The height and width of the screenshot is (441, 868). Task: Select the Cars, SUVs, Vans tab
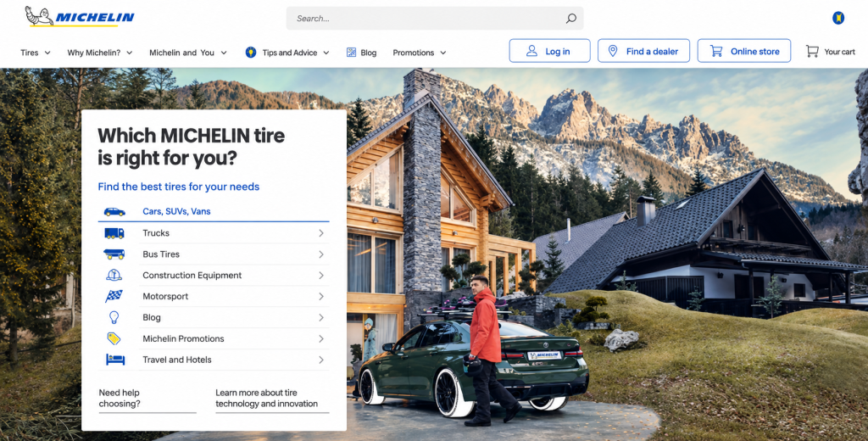point(214,212)
